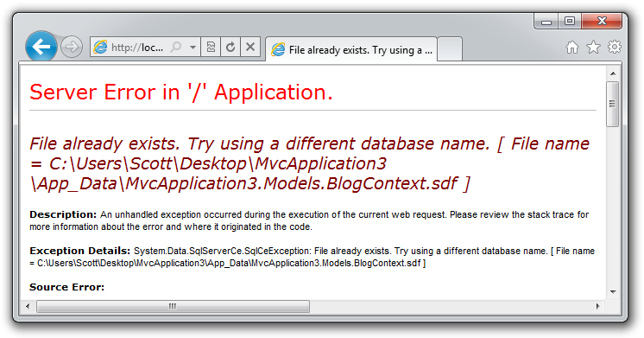Stop loading with the X icon
This screenshot has height=338, width=644.
pos(250,48)
